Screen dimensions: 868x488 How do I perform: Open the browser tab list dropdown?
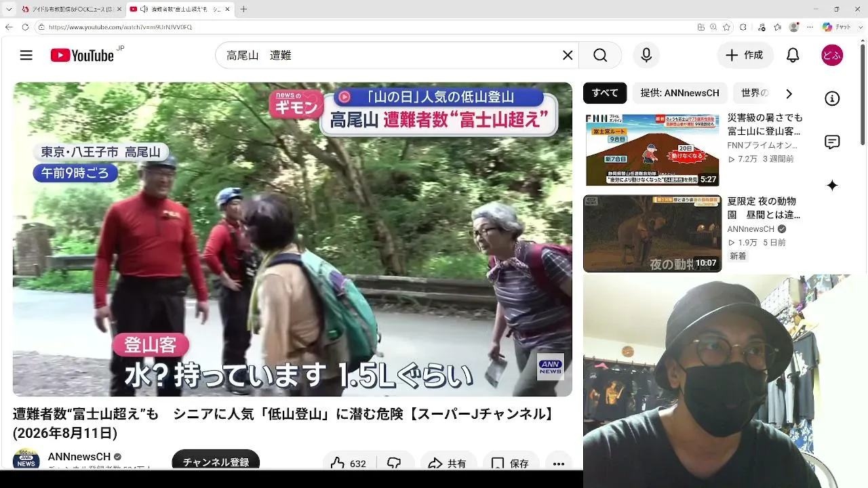(x=9, y=9)
